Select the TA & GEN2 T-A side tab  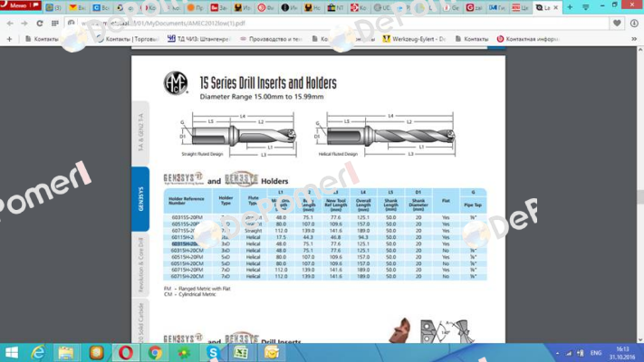pos(140,132)
